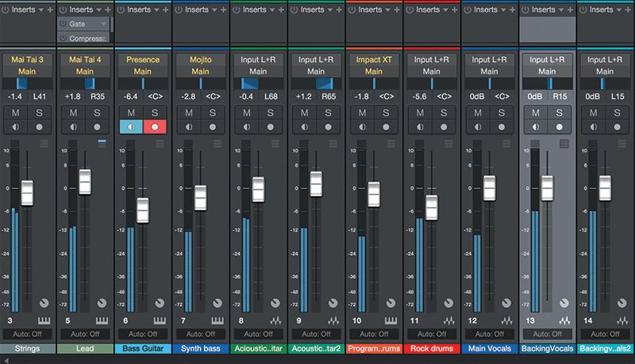Open the Auto: Off menu on Lead channel
This screenshot has height=364, width=635.
(x=86, y=335)
